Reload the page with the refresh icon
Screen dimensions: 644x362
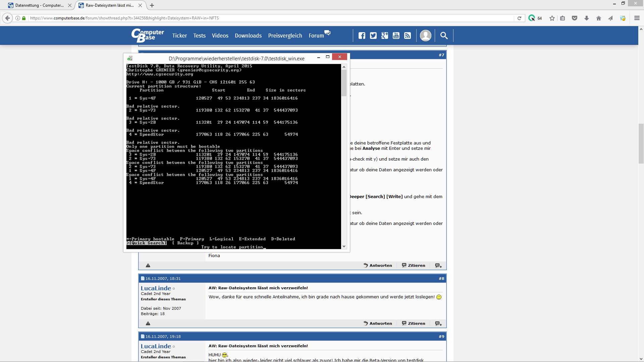tap(519, 18)
